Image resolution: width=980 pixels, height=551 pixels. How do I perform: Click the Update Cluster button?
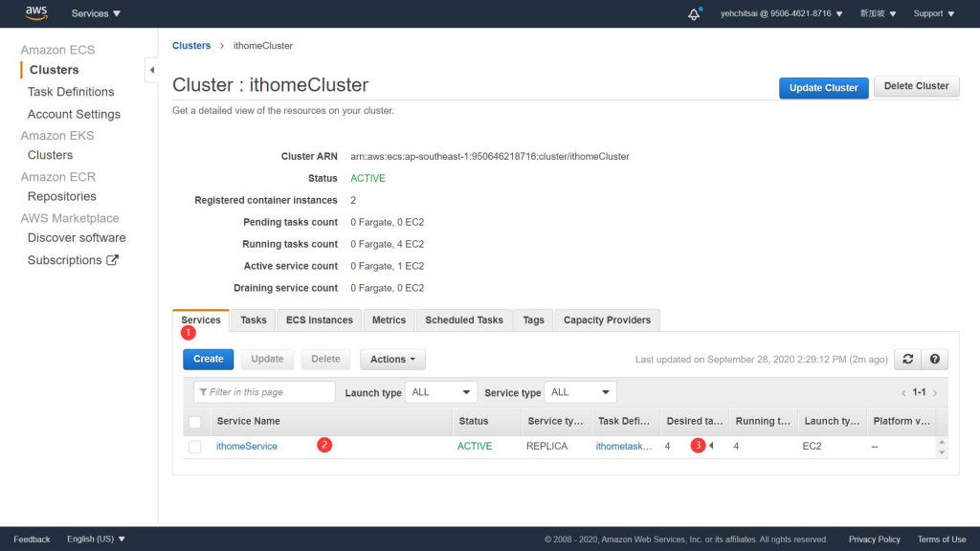tap(823, 87)
